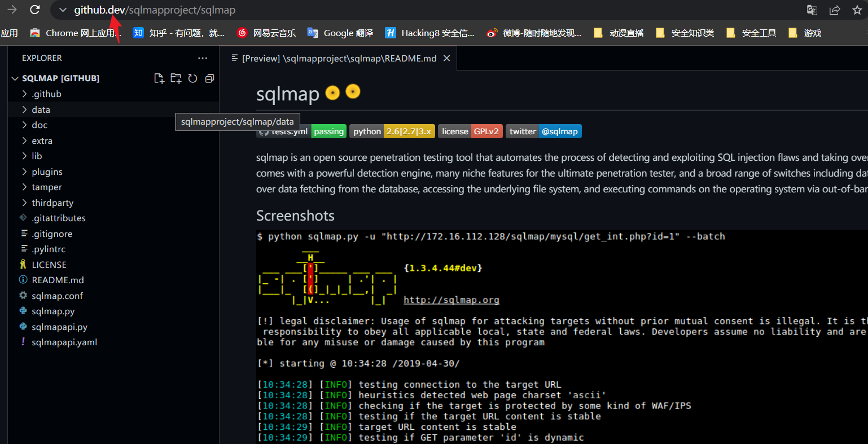Open the sqlmapapi.py file
The height and width of the screenshot is (444, 868).
pos(113,327)
